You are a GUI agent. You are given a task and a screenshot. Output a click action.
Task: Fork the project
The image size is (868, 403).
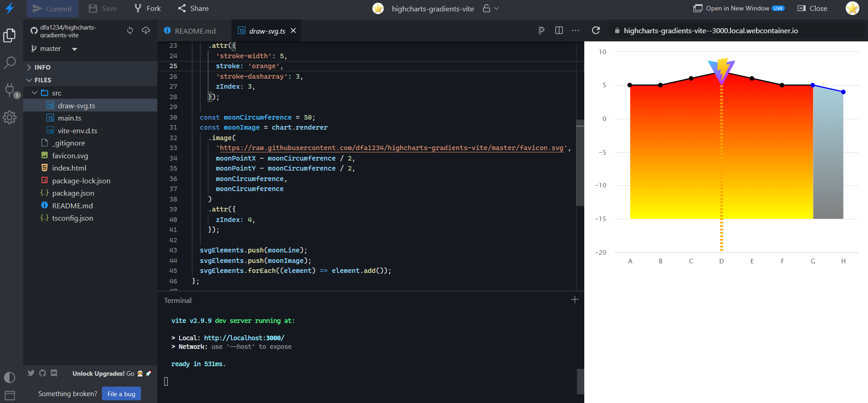pos(148,9)
